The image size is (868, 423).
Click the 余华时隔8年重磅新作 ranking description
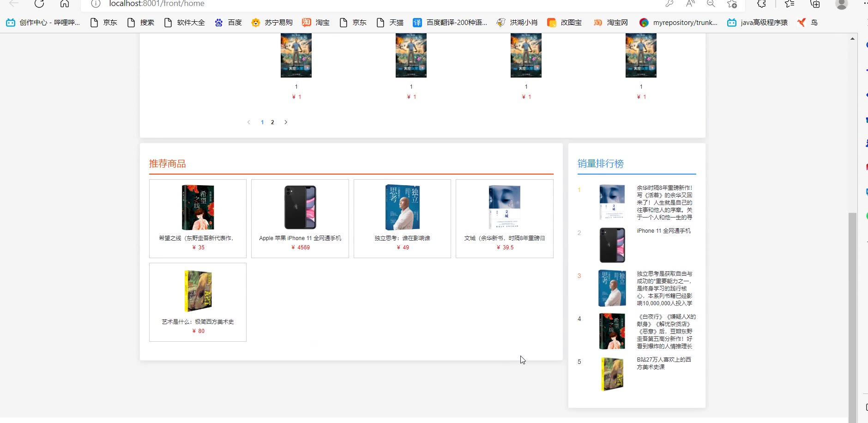[x=664, y=202]
